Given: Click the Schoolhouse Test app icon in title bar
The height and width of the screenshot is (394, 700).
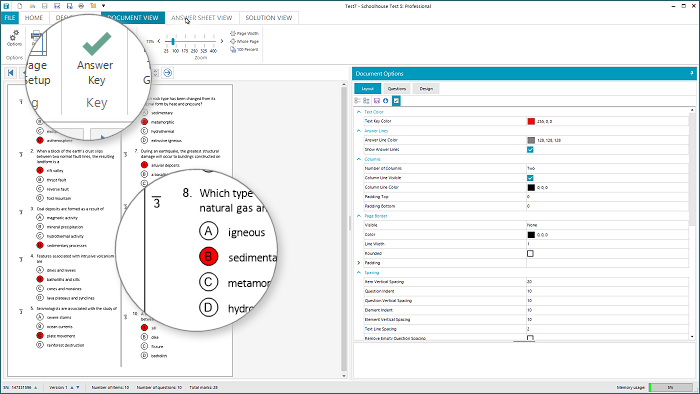Looking at the screenshot, I should click(6, 6).
